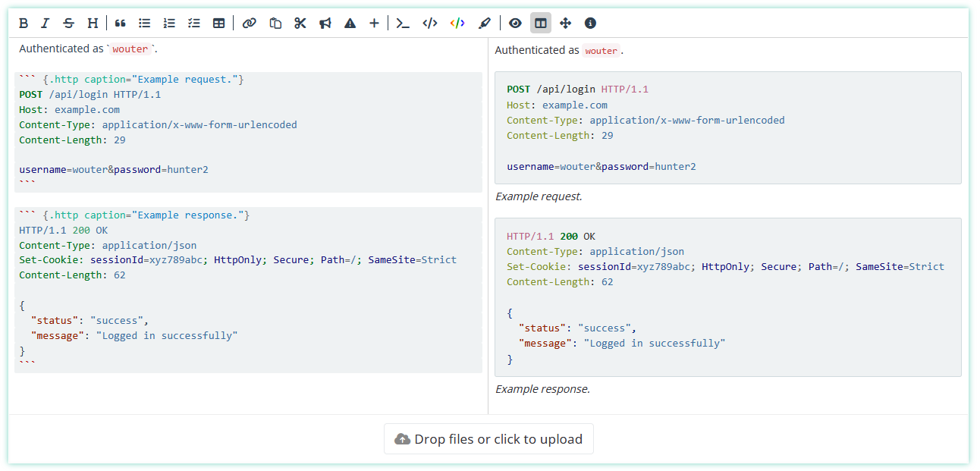Click the Set-Cookie line in the editor
The image size is (980, 471).
coord(238,260)
